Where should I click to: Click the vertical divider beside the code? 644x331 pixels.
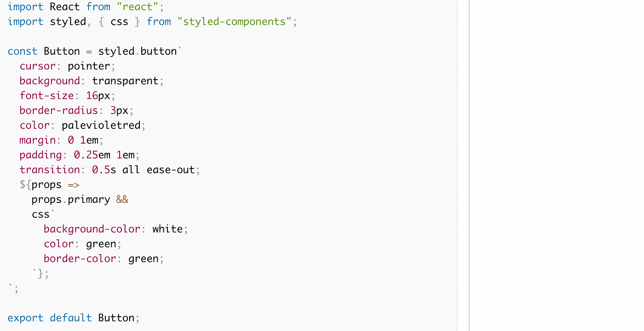(x=469, y=165)
